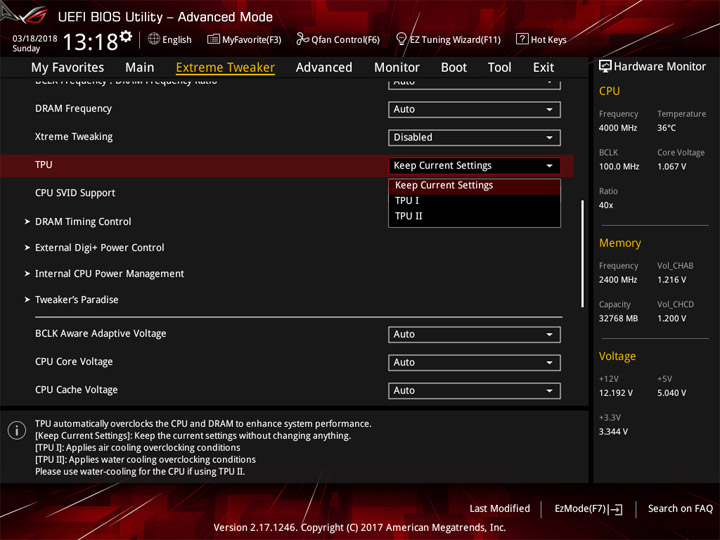Select the TPU setting row label

pos(44,165)
